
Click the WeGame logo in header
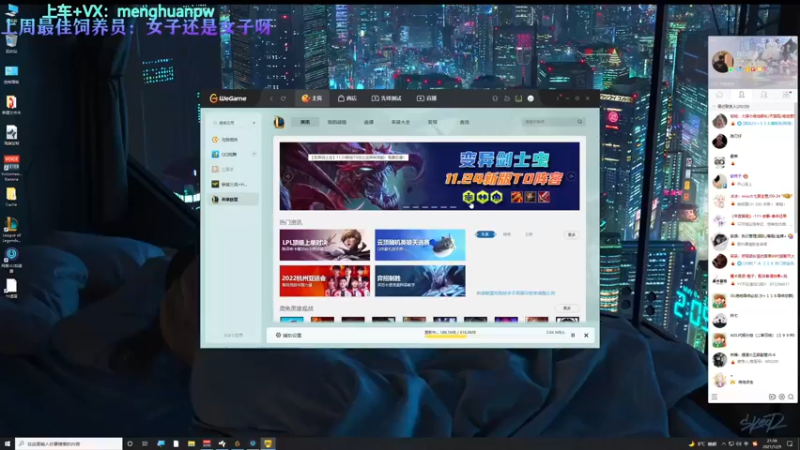(228, 98)
